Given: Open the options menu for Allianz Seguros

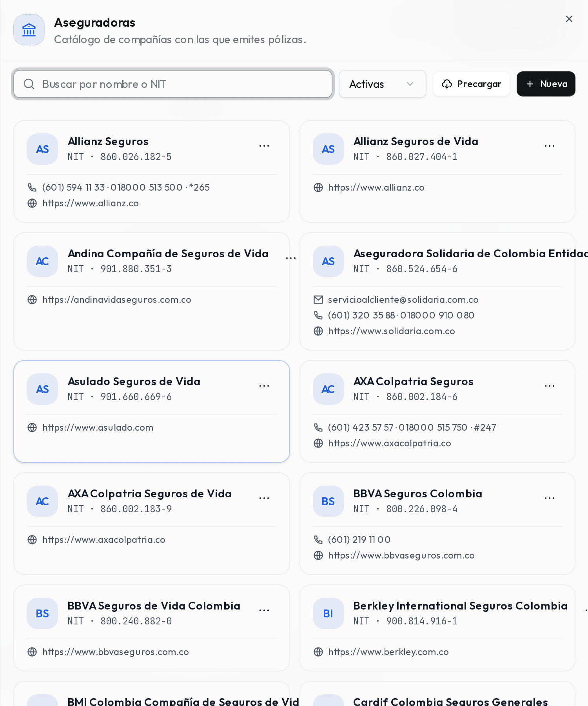Looking at the screenshot, I should point(264,146).
